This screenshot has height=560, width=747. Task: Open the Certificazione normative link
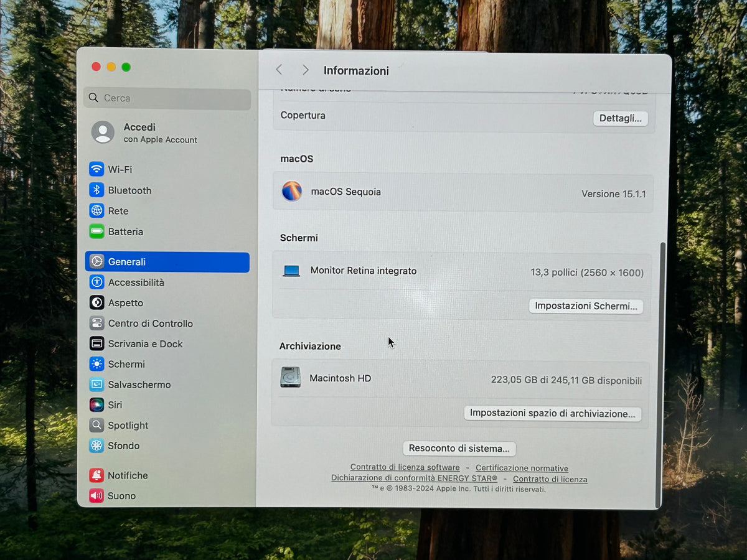(x=522, y=468)
